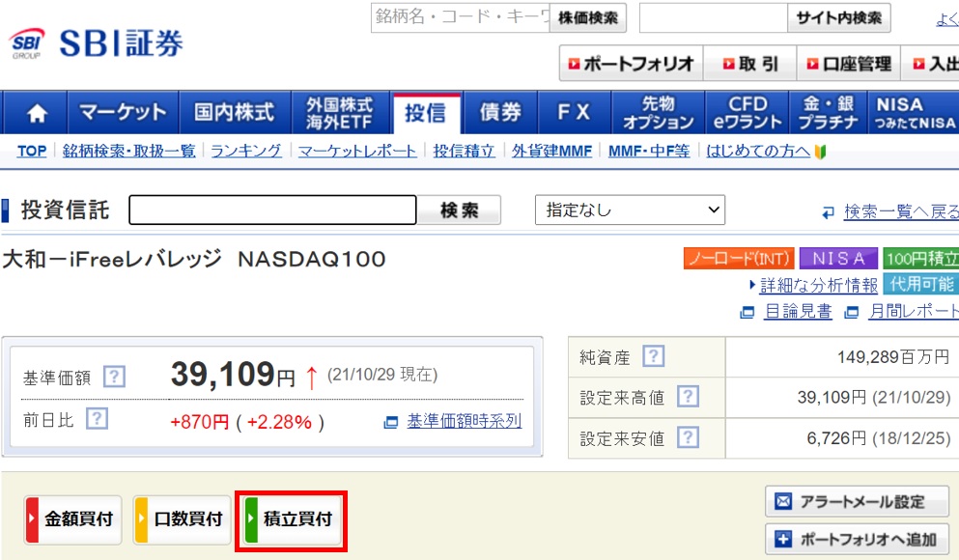959x560 pixels.
Task: Click the ノーロード(INT) badge
Action: 739,259
